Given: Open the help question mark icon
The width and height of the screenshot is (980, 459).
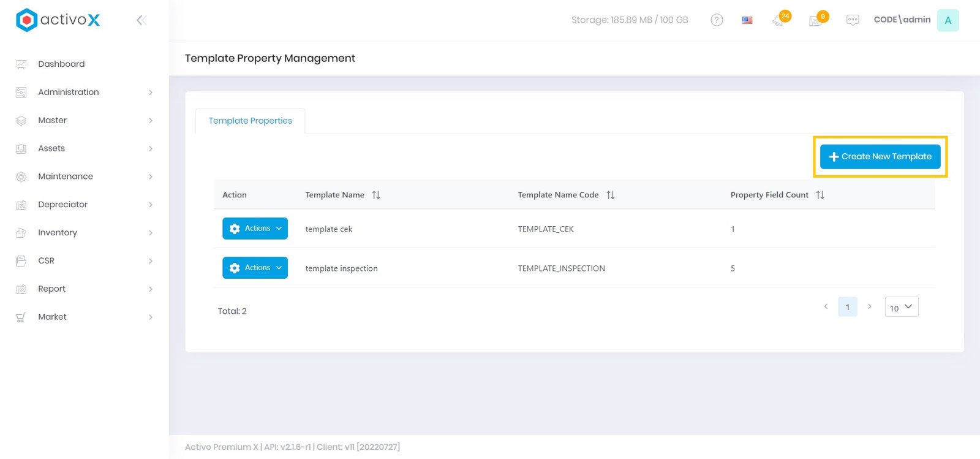Looking at the screenshot, I should [x=717, y=20].
